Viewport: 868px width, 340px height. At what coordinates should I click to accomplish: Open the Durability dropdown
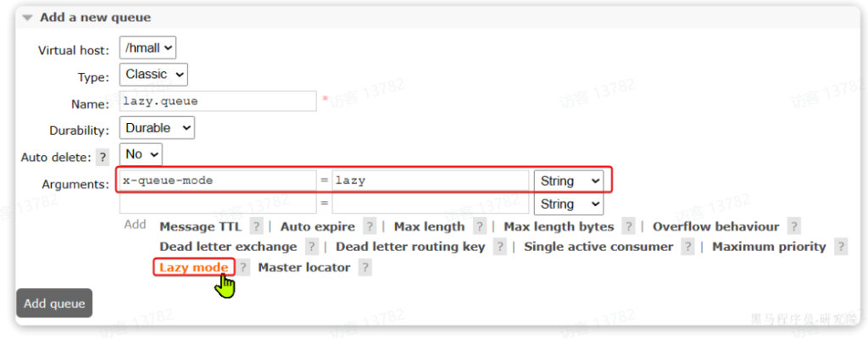click(x=157, y=128)
